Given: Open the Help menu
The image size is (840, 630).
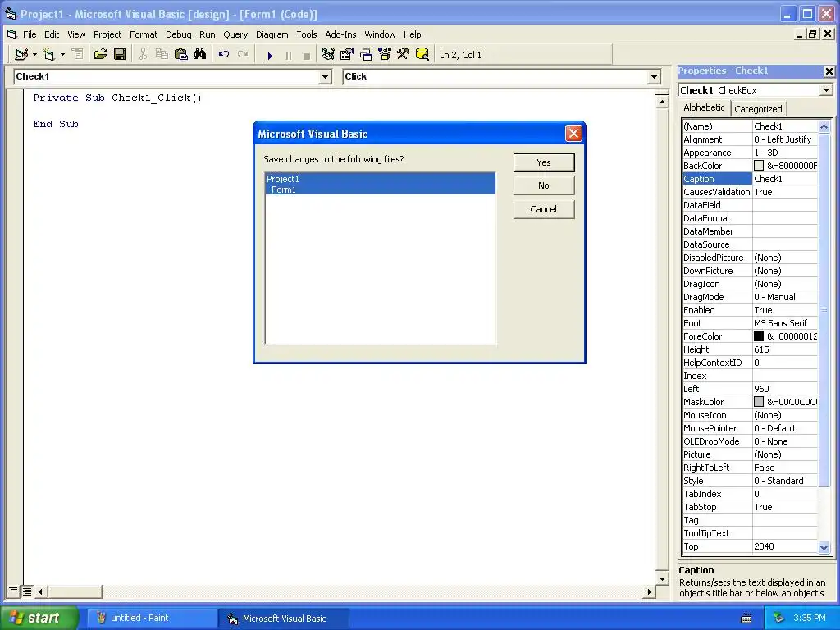Looking at the screenshot, I should pyautogui.click(x=412, y=34).
